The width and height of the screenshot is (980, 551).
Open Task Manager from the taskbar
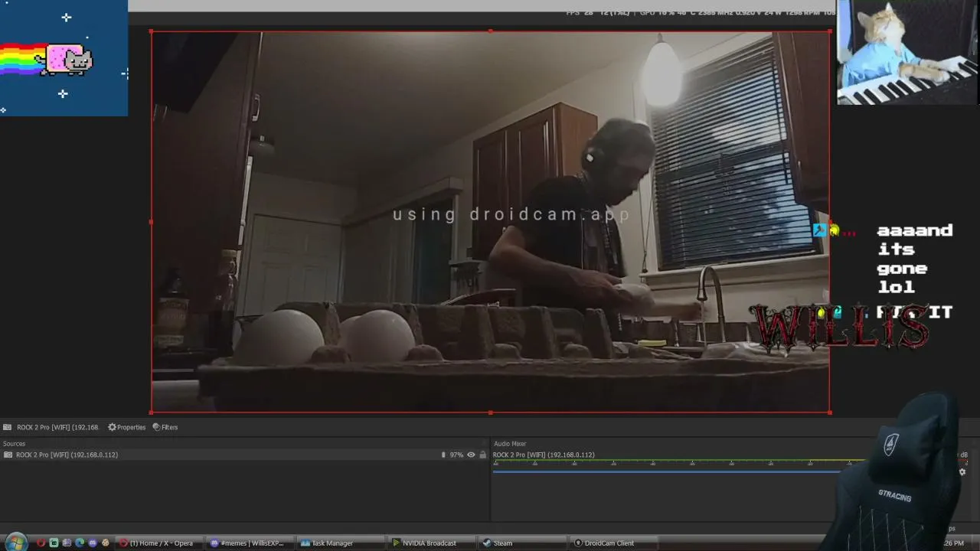click(340, 543)
